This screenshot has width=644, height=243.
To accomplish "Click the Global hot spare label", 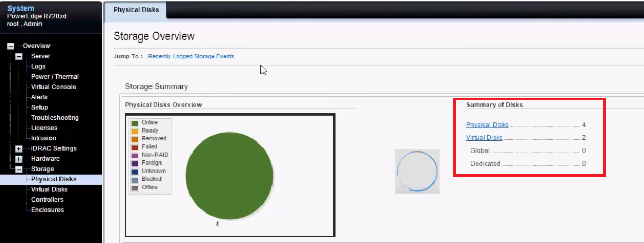I will 480,151.
